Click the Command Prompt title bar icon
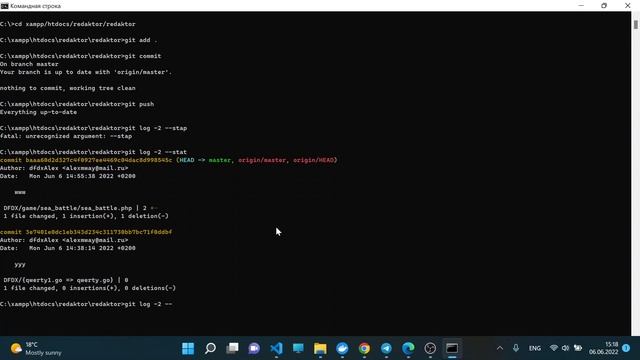Image resolution: width=640 pixels, height=360 pixels. [4, 6]
